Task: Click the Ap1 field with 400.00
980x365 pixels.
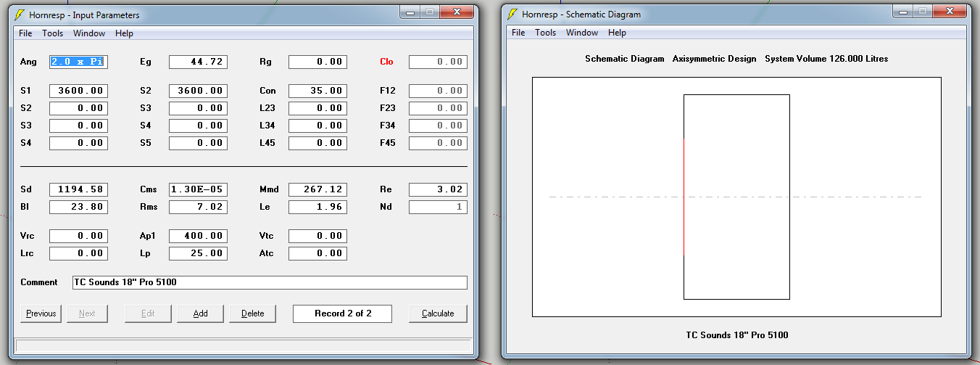Action: 198,236
